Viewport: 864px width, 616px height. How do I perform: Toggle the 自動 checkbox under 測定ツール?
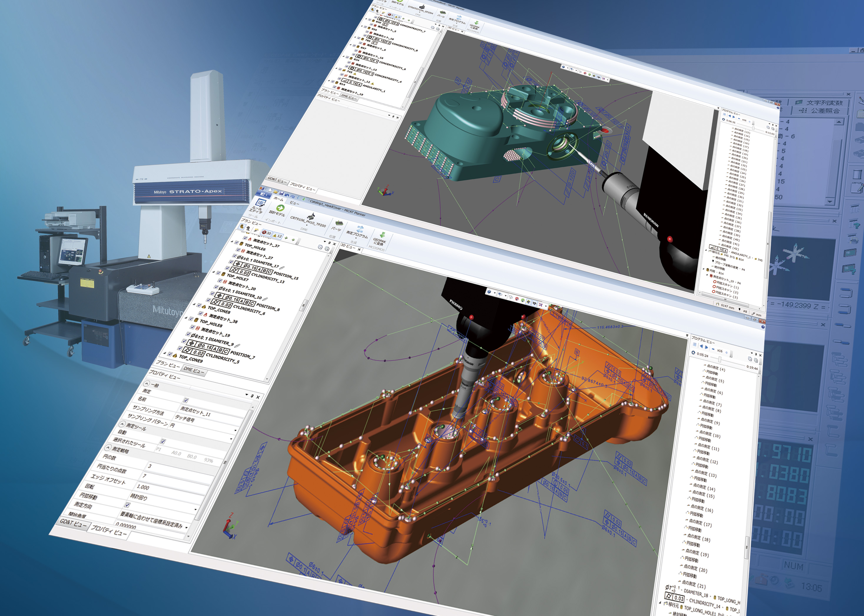163,441
